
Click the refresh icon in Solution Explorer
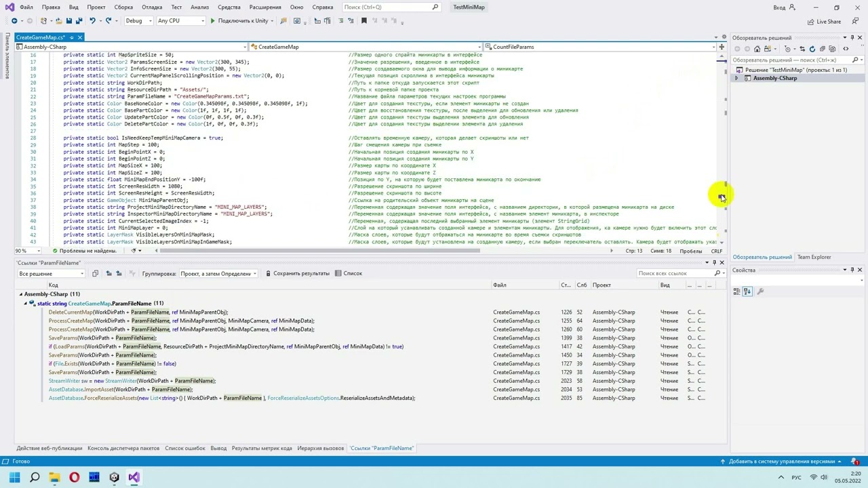[x=812, y=49]
